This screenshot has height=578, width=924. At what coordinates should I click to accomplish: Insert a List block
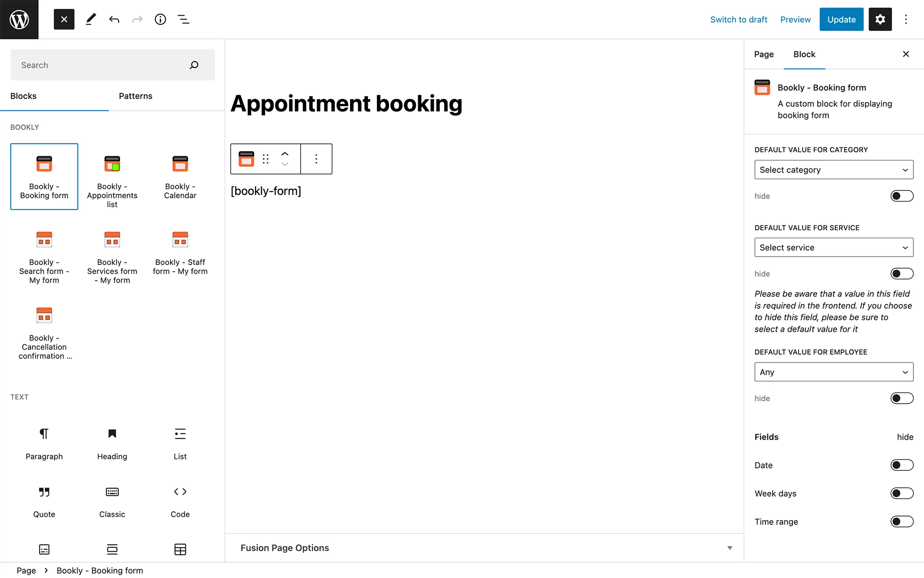point(180,443)
